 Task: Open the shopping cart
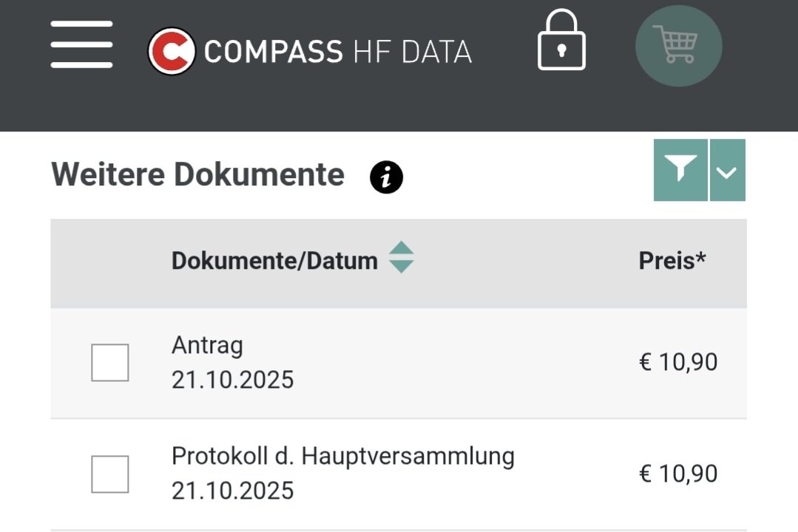[x=678, y=45]
